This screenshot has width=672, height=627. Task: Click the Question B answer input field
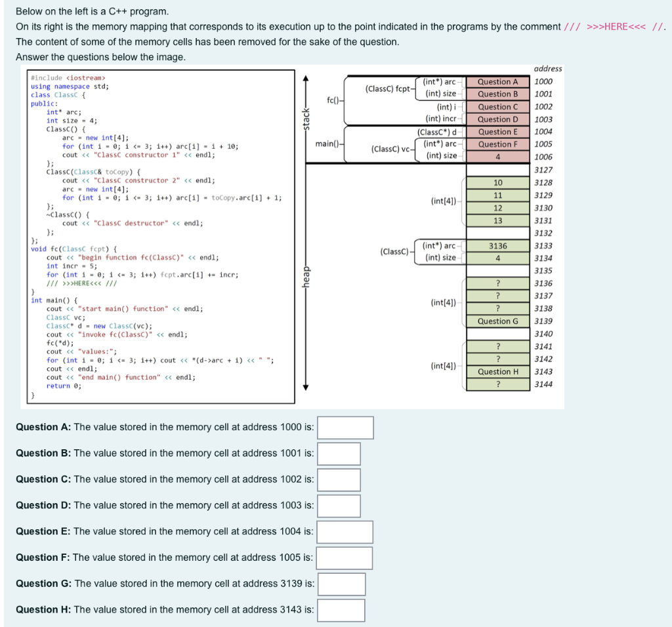point(339,453)
